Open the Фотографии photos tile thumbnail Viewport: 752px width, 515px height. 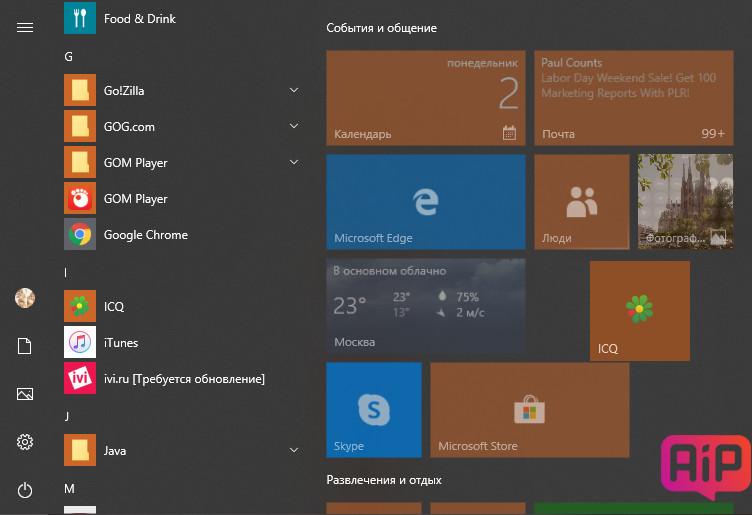(x=685, y=202)
